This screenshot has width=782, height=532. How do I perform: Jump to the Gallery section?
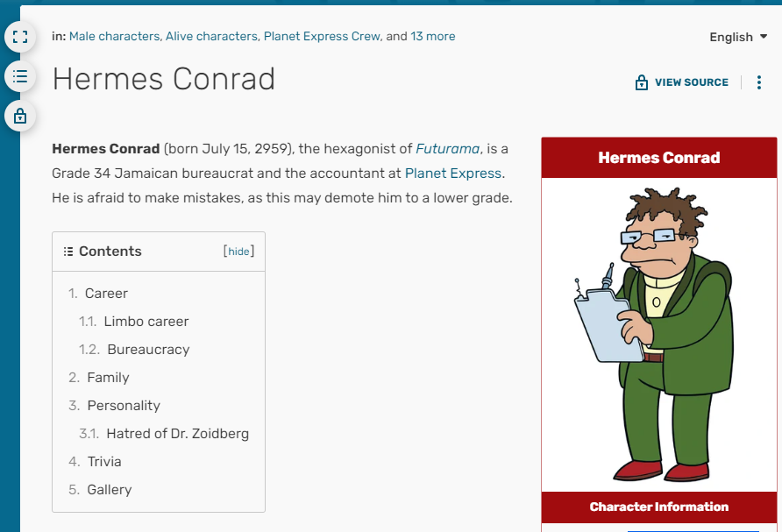tap(110, 490)
